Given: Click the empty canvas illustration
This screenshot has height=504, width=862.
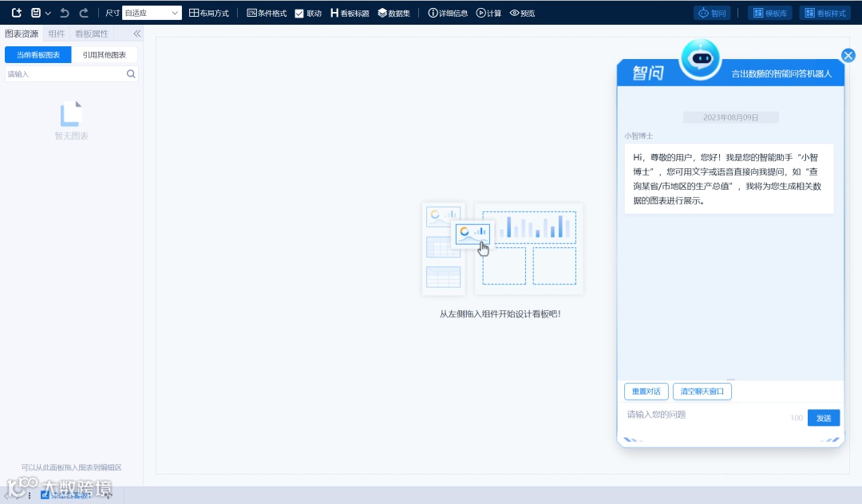Looking at the screenshot, I should tap(503, 249).
